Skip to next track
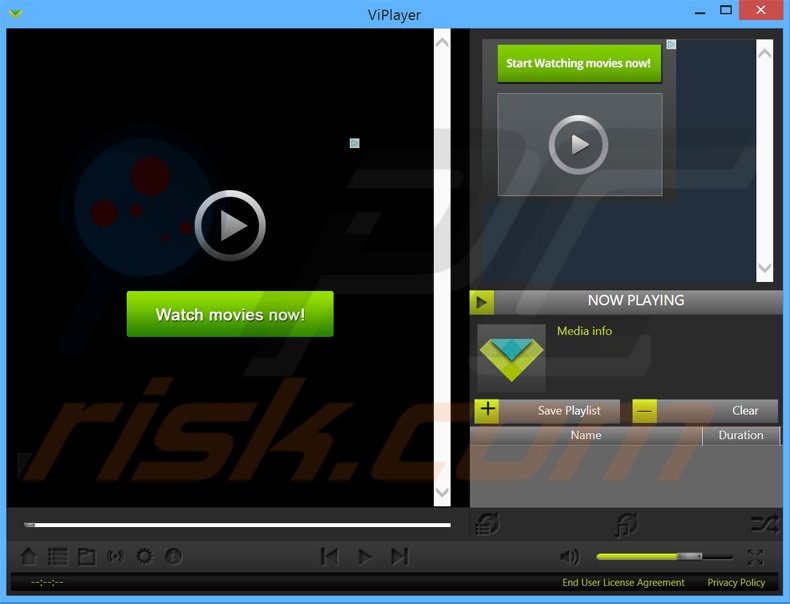790x604 pixels. click(400, 557)
